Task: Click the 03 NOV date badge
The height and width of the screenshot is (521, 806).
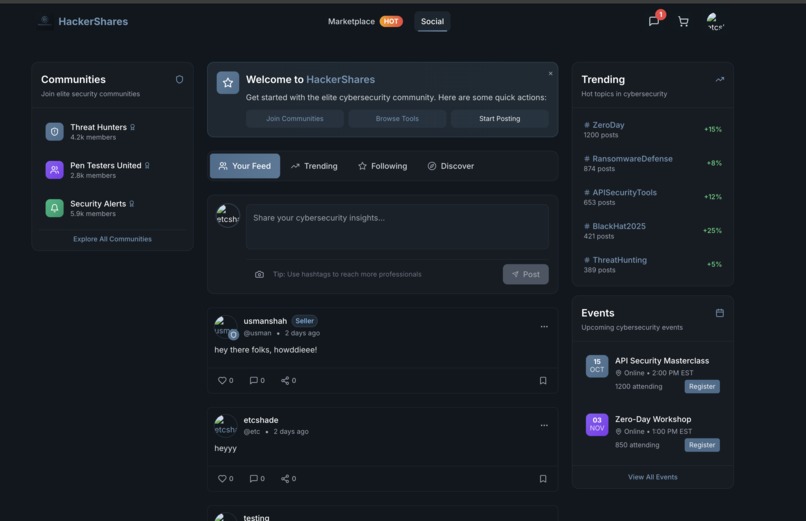Action: coord(597,424)
